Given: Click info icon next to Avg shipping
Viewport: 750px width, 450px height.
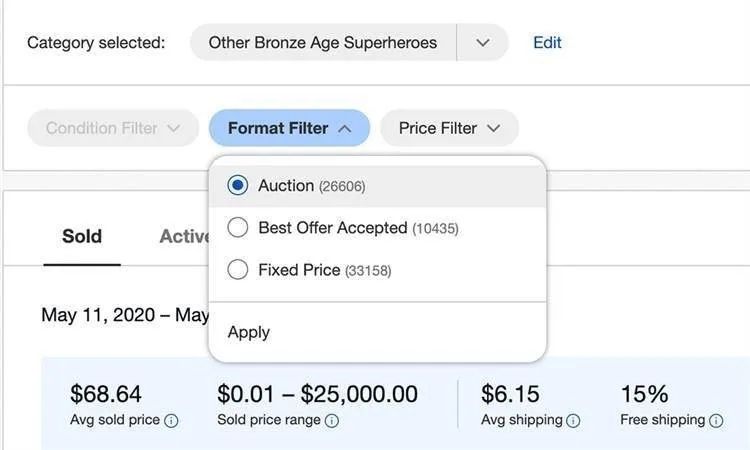Looking at the screenshot, I should tap(573, 421).
